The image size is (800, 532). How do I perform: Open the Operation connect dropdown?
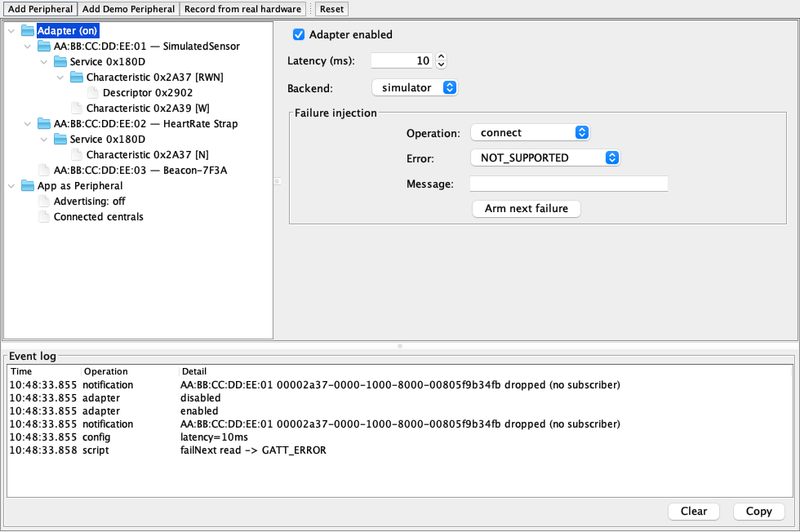[x=530, y=133]
